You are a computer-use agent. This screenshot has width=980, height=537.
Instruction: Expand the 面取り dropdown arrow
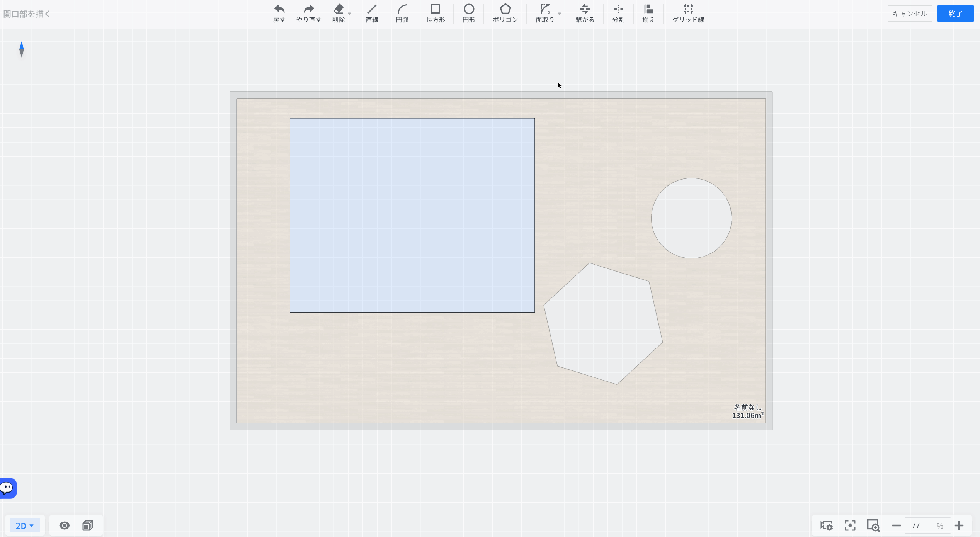click(559, 14)
